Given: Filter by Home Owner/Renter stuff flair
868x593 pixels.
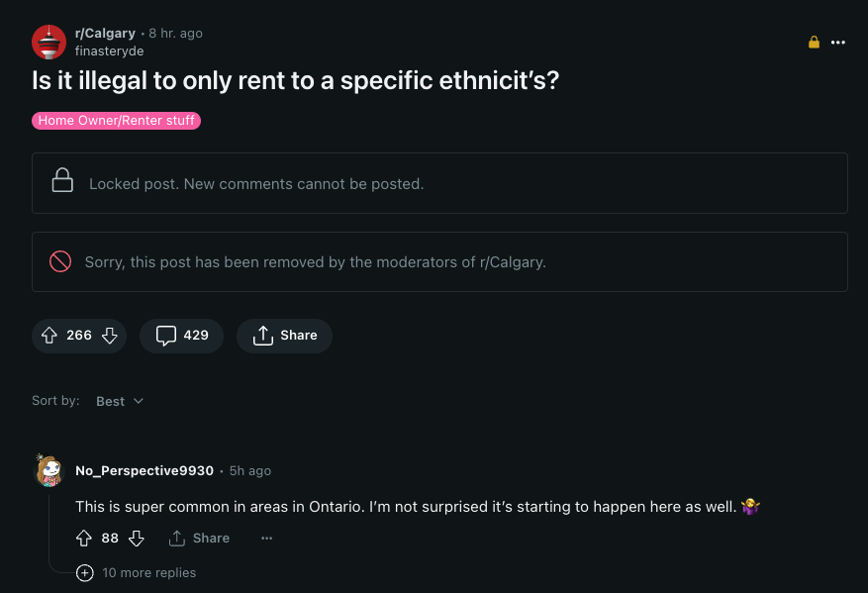Looking at the screenshot, I should (x=117, y=121).
